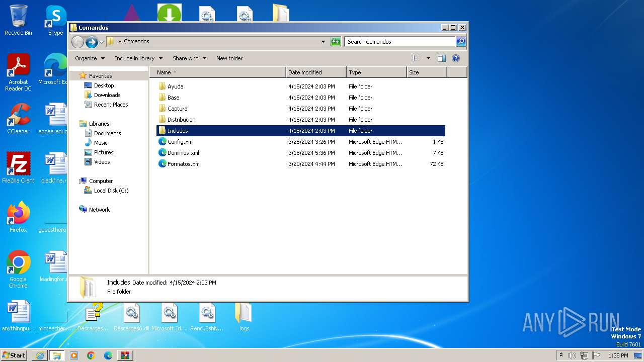This screenshot has width=644, height=362.
Task: Click the 1:38 PM taskbar clock
Action: (618, 355)
